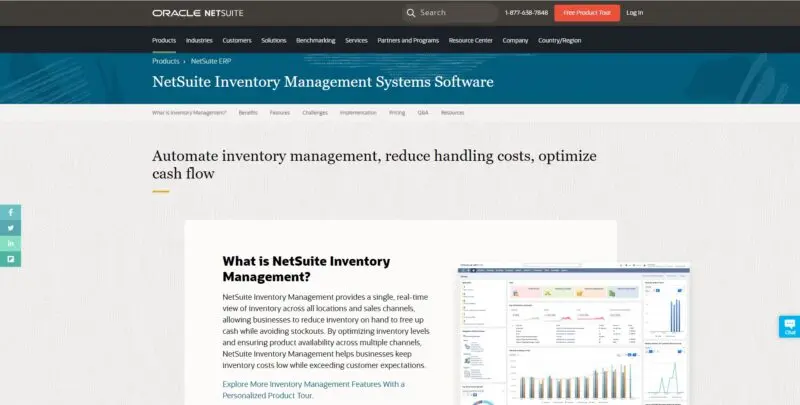Share page via Facebook icon
800x405 pixels.
(x=10, y=212)
